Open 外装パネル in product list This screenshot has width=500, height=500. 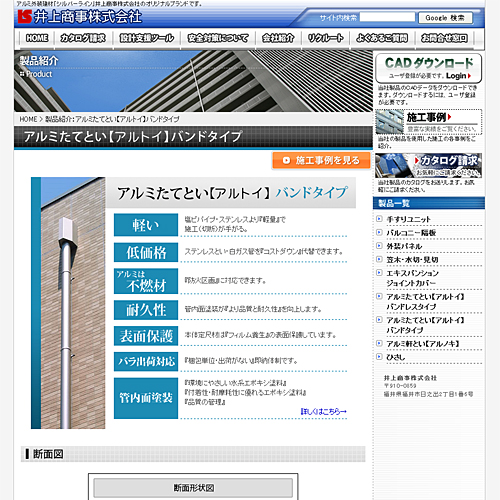(x=404, y=246)
